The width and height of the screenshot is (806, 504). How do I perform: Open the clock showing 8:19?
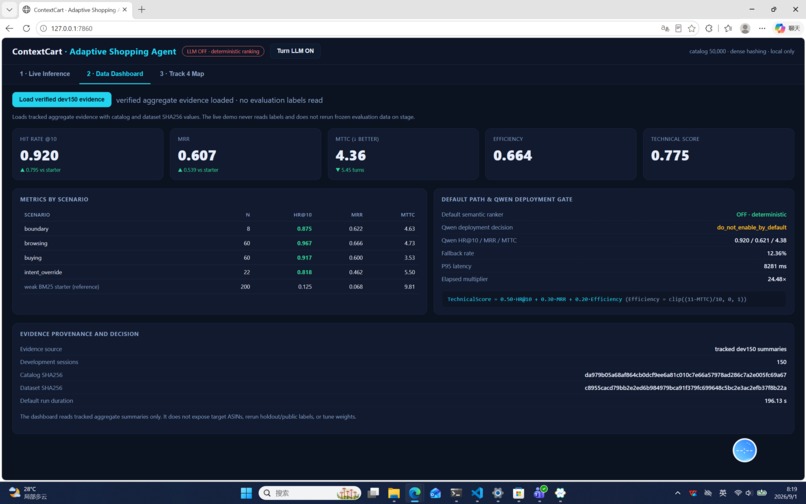pyautogui.click(x=788, y=493)
